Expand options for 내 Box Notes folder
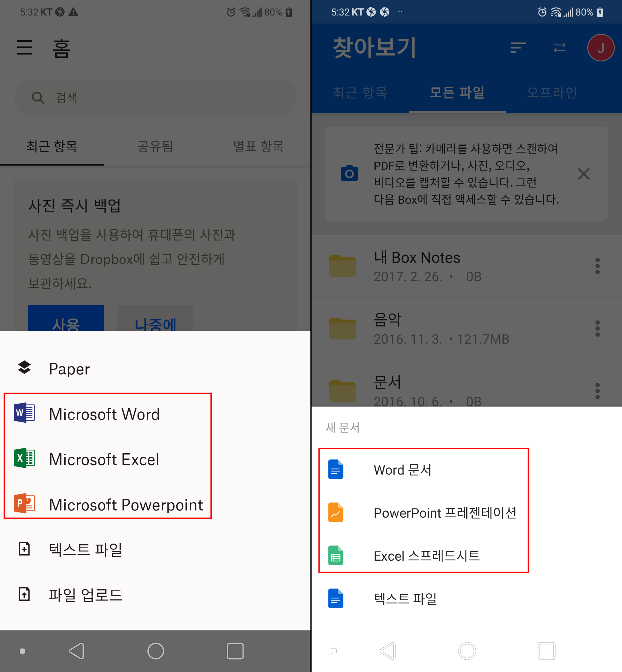This screenshot has height=672, width=622. click(597, 266)
